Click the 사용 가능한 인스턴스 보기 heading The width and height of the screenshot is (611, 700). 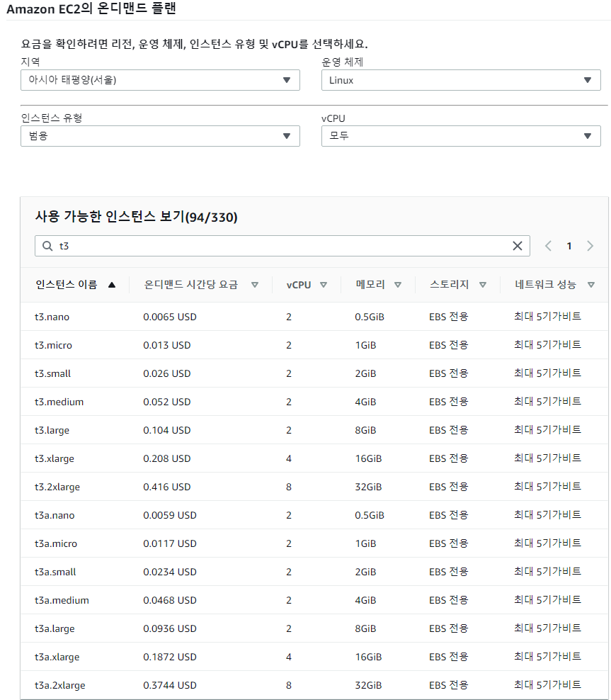[x=137, y=217]
